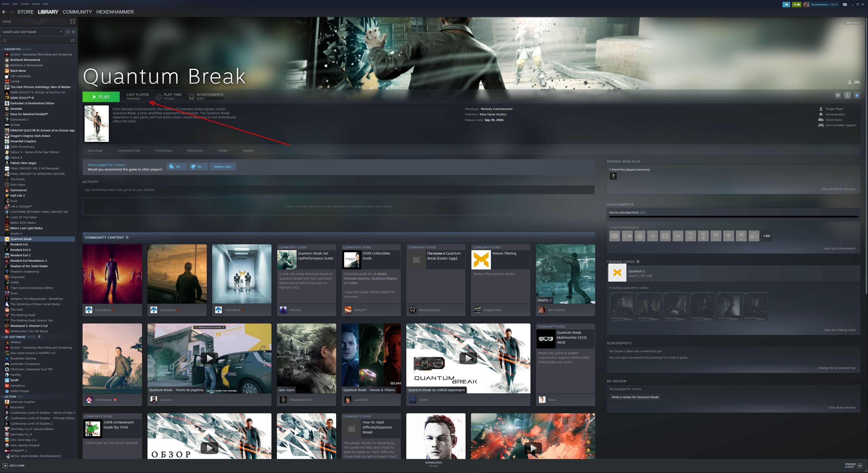Click Write a review for Quantum Break

(635, 397)
